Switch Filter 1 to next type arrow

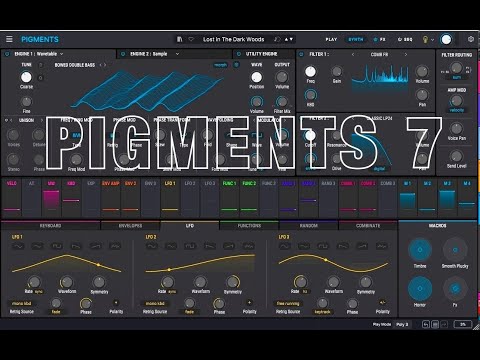pyautogui.click(x=406, y=54)
